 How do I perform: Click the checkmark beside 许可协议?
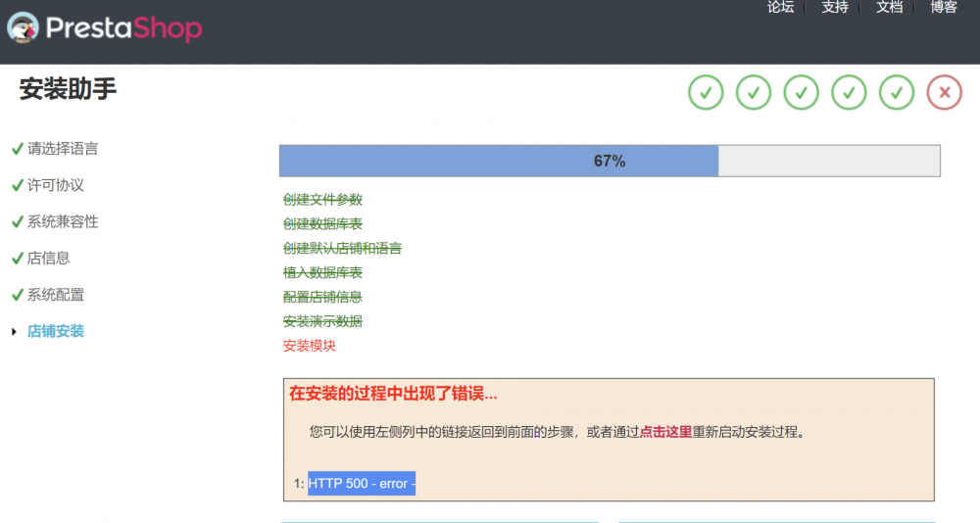18,185
